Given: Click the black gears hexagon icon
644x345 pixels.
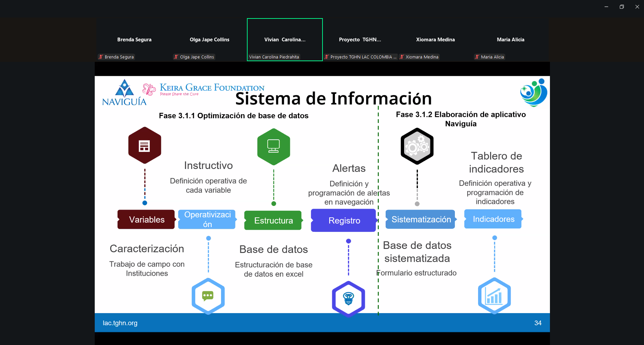Looking at the screenshot, I should [x=417, y=146].
